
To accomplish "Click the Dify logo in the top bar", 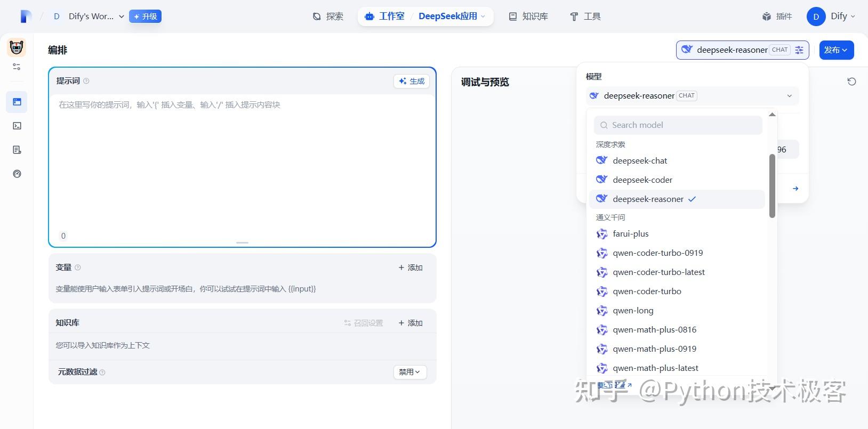I will (x=25, y=17).
